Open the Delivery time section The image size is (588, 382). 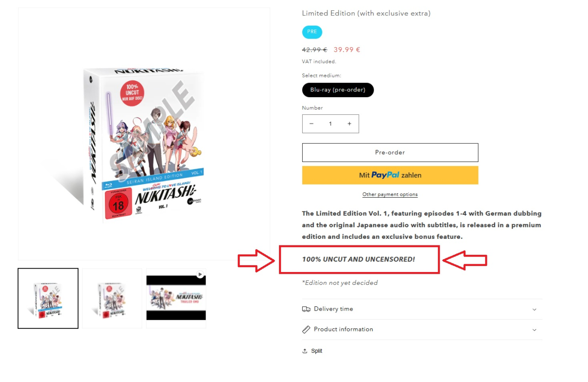pos(422,309)
